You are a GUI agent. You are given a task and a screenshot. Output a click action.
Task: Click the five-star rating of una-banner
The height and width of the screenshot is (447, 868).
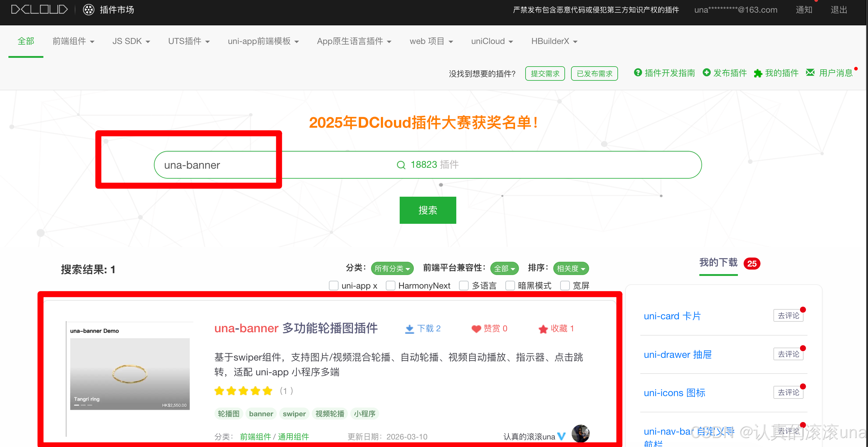(243, 391)
